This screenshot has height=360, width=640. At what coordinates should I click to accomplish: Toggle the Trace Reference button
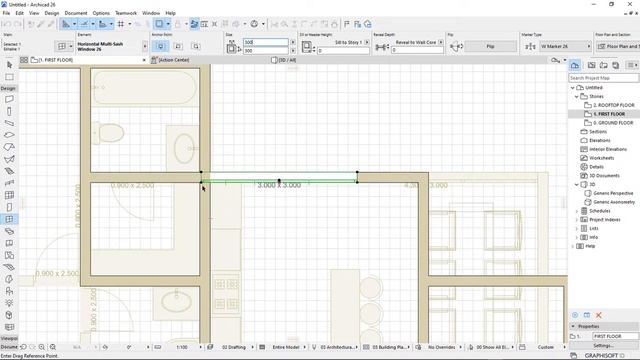[159, 24]
